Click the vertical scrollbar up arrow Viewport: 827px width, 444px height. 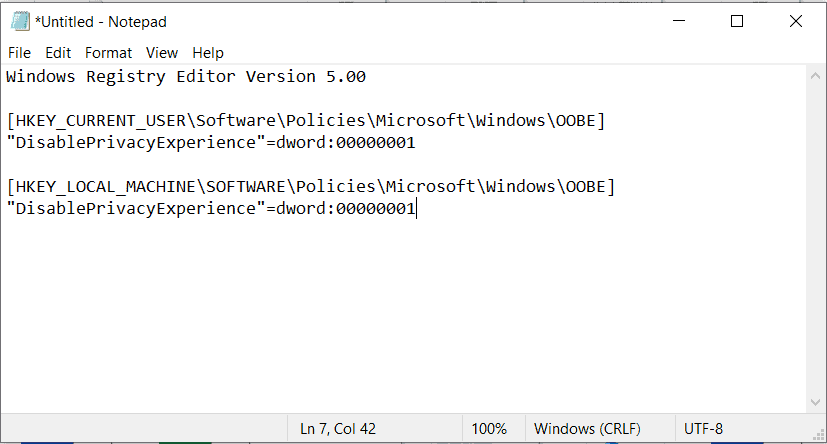pos(816,76)
